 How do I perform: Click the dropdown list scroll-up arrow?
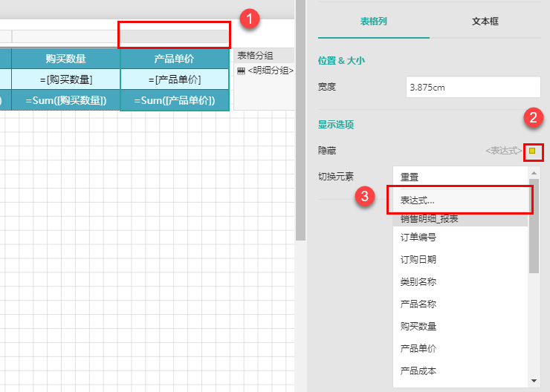pos(534,172)
